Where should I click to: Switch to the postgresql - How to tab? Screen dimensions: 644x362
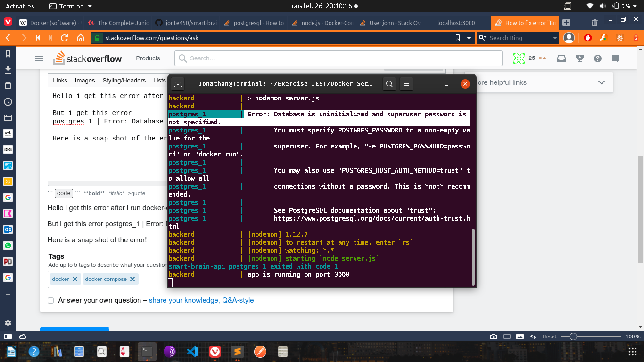point(253,23)
